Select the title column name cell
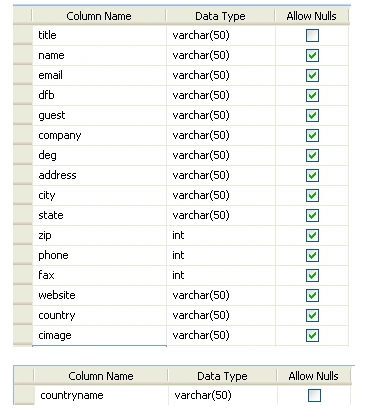Viewport: 366px width, 412px height. pyautogui.click(x=99, y=35)
